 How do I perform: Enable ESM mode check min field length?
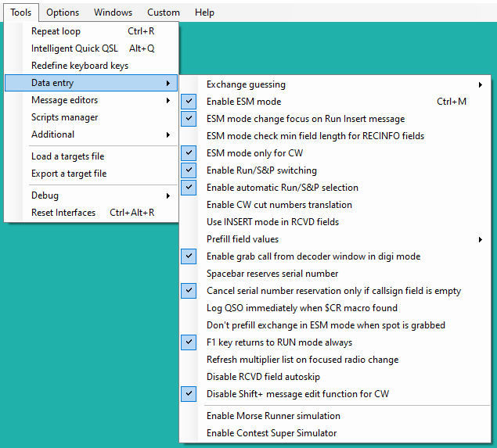pos(335,136)
